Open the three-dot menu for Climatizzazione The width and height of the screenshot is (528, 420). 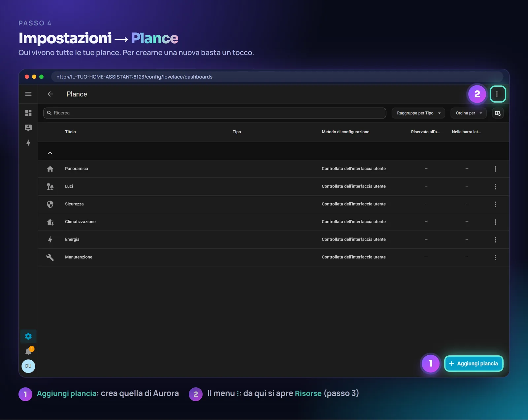495,222
